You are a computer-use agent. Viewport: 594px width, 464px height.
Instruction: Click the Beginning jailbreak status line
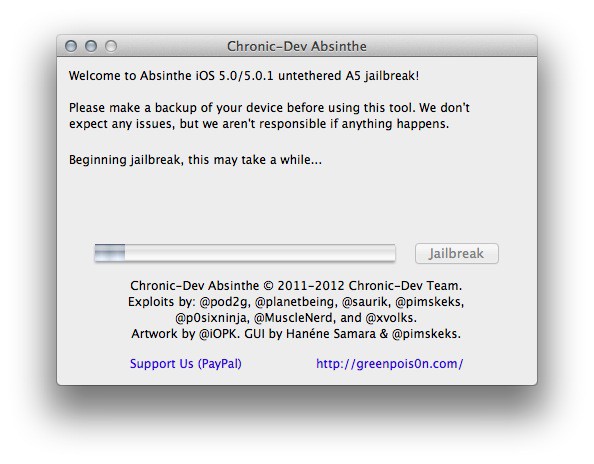195,160
